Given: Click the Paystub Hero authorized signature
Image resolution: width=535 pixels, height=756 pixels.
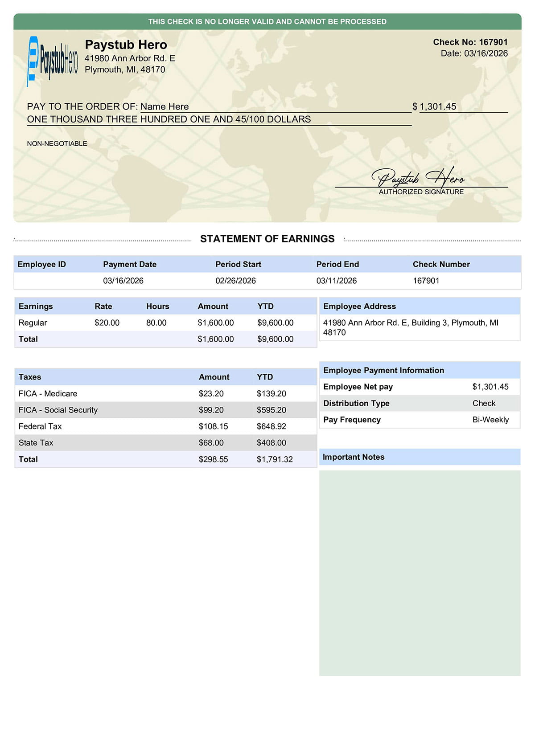Looking at the screenshot, I should 418,177.
